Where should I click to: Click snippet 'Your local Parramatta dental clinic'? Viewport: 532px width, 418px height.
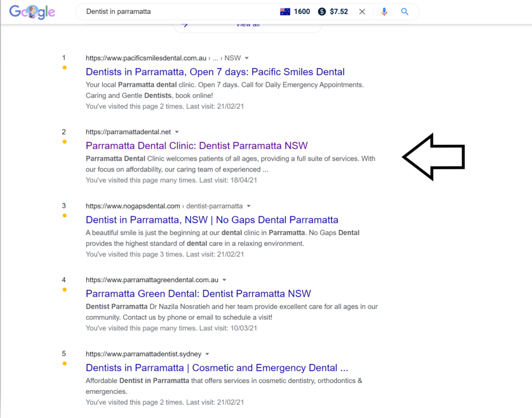click(x=224, y=90)
